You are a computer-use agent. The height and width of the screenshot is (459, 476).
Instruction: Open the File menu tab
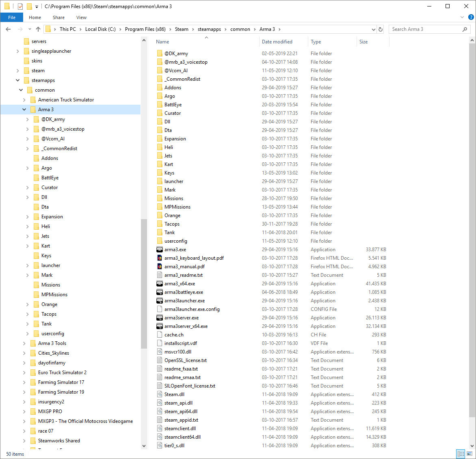point(12,17)
